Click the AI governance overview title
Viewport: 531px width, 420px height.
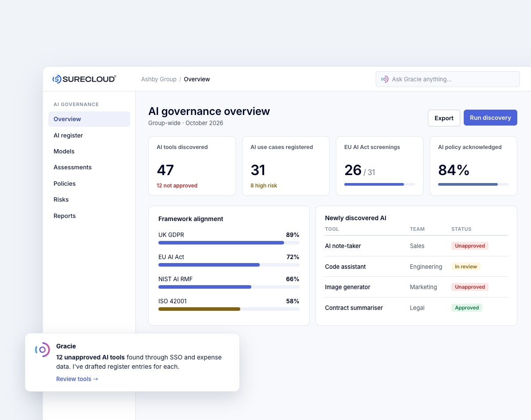coord(209,111)
